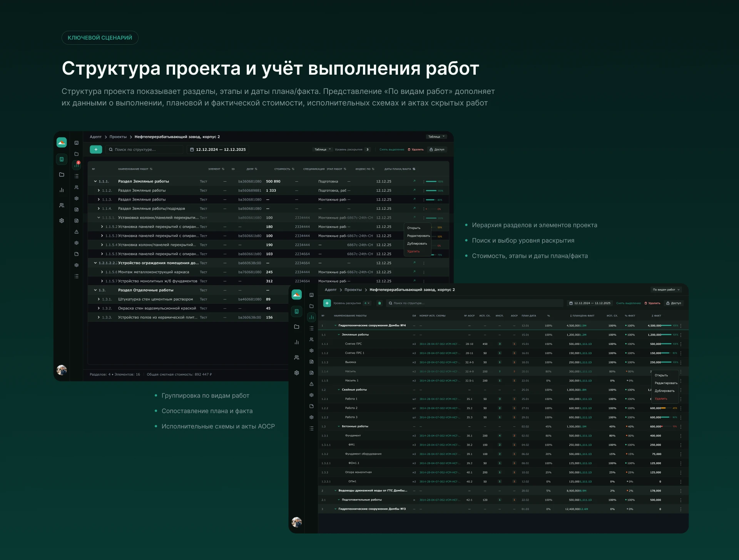The width and height of the screenshot is (739, 560).
Task: Open users icon in work-types window's primary sidebar
Action: point(296,358)
